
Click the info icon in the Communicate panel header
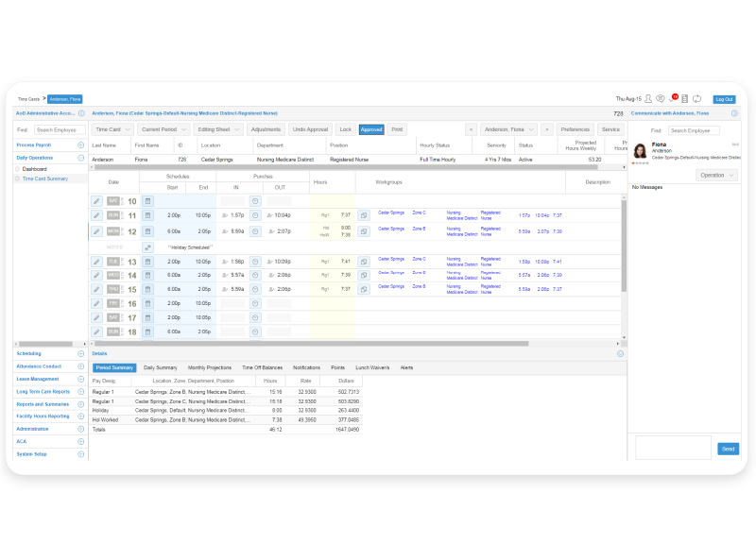point(735,113)
